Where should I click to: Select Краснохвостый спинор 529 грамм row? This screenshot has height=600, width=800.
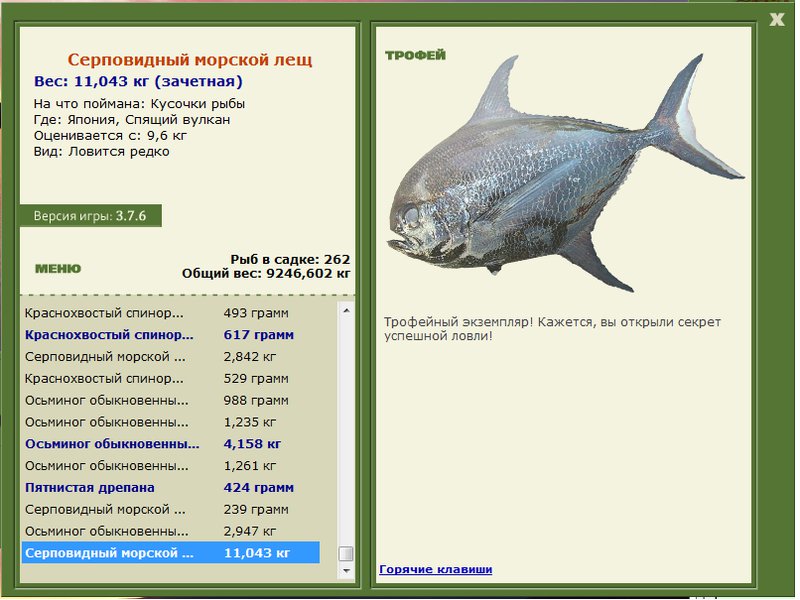[x=171, y=379]
